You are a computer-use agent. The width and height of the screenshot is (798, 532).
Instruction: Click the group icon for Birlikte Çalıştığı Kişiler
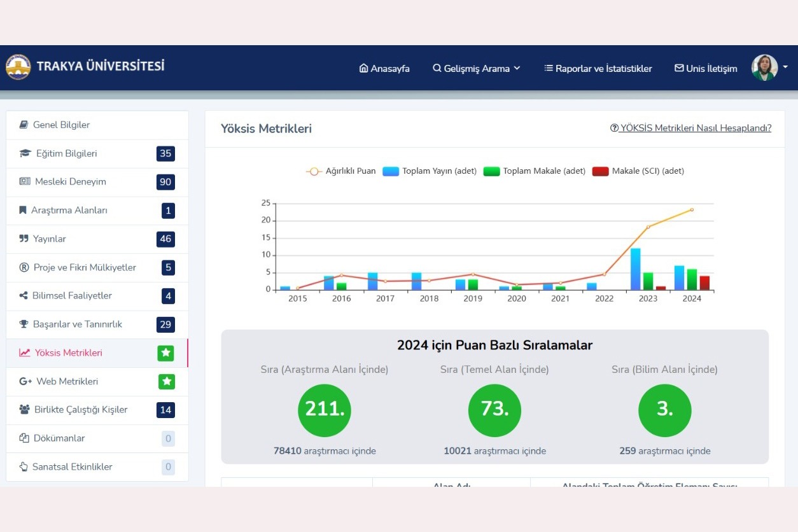(25, 409)
